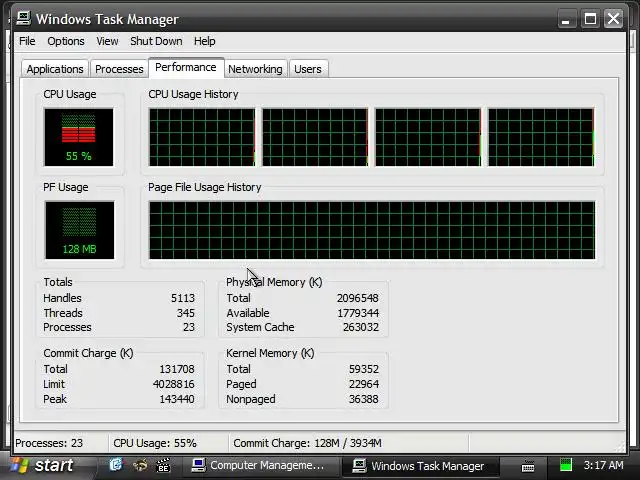Click the first CPU Usage History graph
The height and width of the screenshot is (480, 640).
(202, 137)
